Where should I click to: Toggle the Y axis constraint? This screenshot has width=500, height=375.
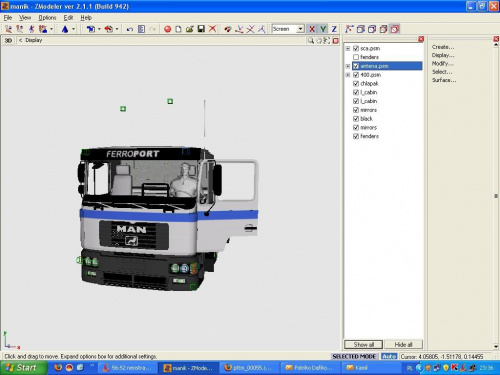pos(323,29)
